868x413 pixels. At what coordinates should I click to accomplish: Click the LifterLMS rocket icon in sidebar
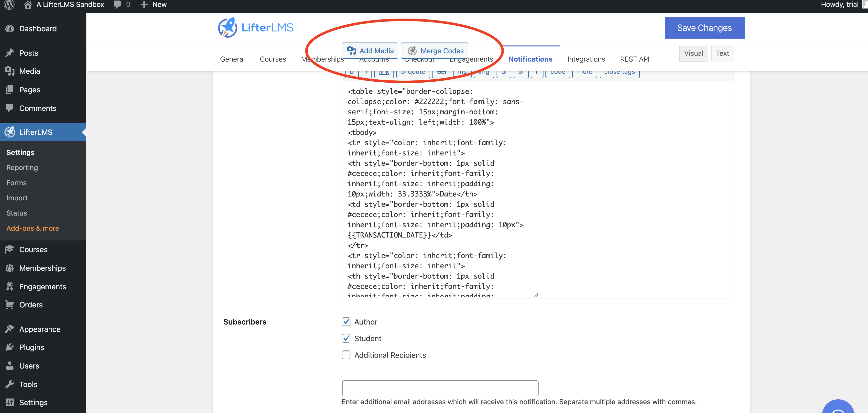pyautogui.click(x=10, y=132)
